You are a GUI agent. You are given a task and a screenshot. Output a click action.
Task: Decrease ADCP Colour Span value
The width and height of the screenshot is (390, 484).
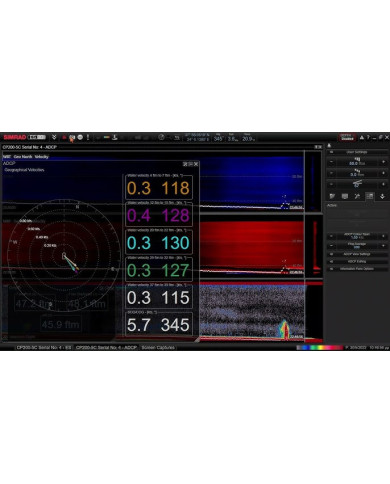(331, 236)
